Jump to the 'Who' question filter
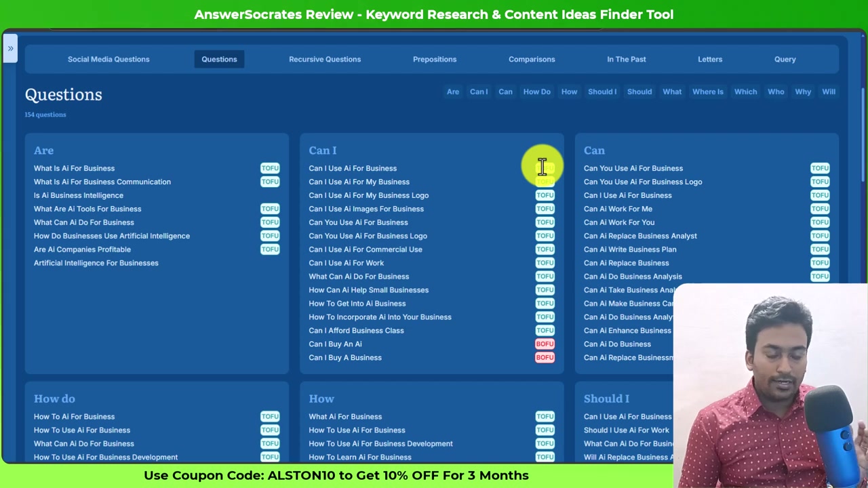Viewport: 868px width, 488px height. coord(776,91)
